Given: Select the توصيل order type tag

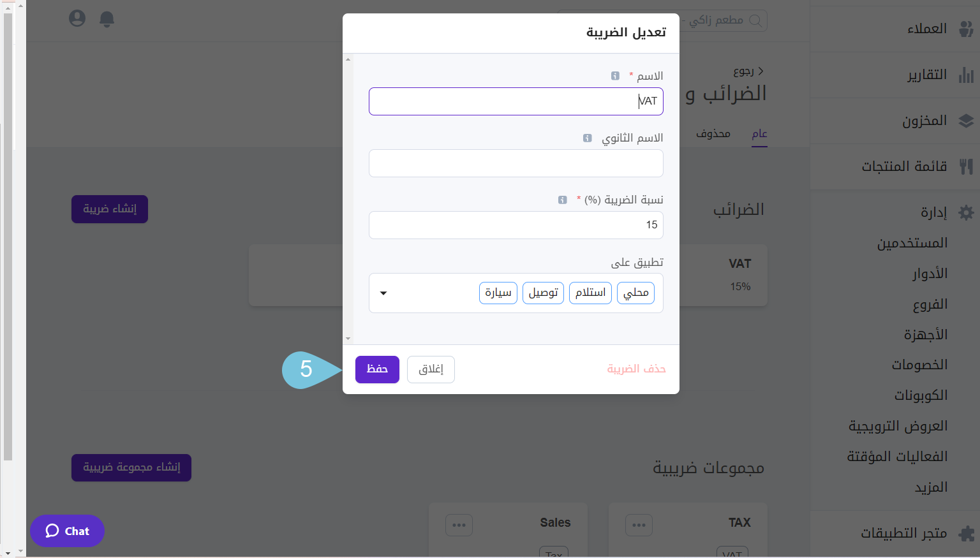Looking at the screenshot, I should tap(543, 293).
